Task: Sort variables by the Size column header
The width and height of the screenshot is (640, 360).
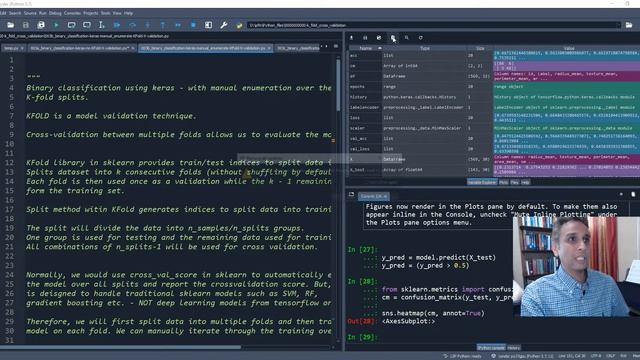Action: [x=480, y=48]
